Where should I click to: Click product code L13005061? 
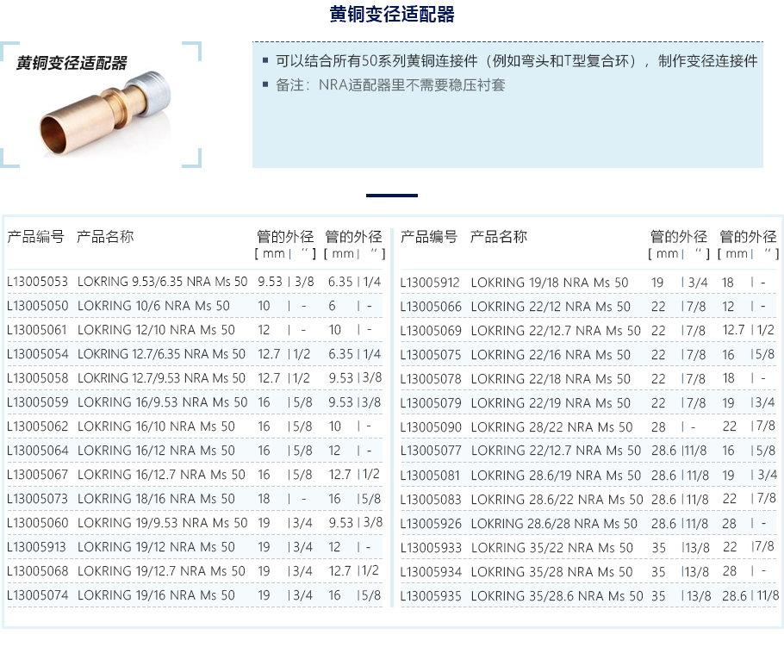pyautogui.click(x=37, y=330)
